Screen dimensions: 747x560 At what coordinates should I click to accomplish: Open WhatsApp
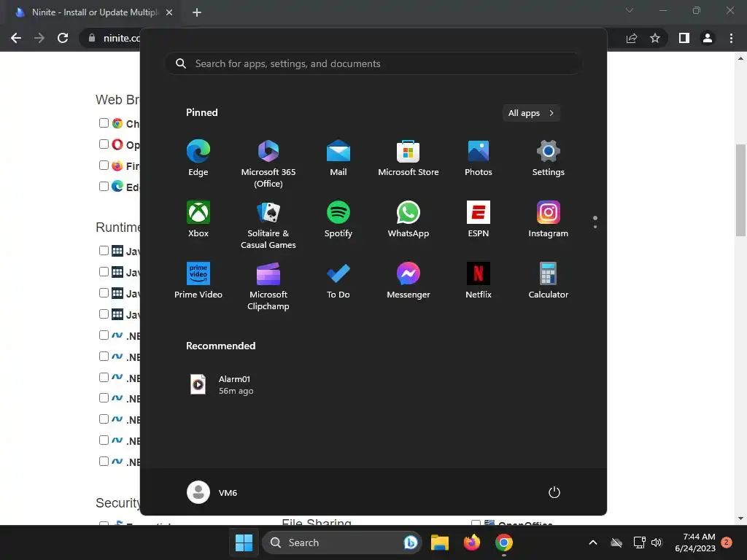click(x=409, y=219)
